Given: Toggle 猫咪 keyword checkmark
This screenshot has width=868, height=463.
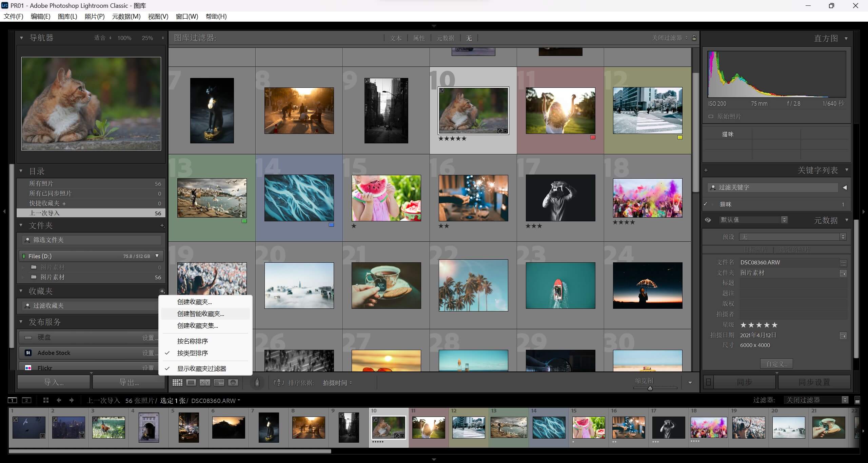Looking at the screenshot, I should 706,204.
